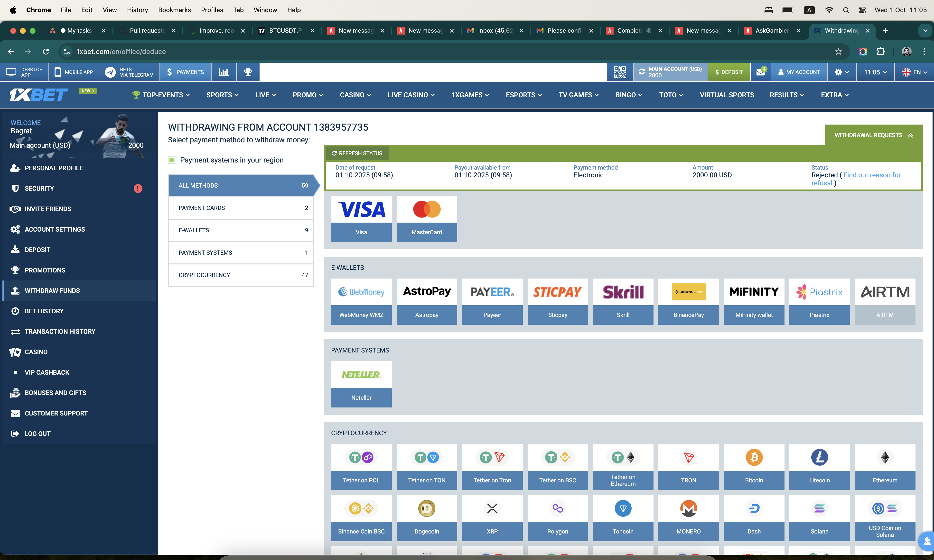The height and width of the screenshot is (560, 934).
Task: Select Neteller payment system
Action: (361, 384)
